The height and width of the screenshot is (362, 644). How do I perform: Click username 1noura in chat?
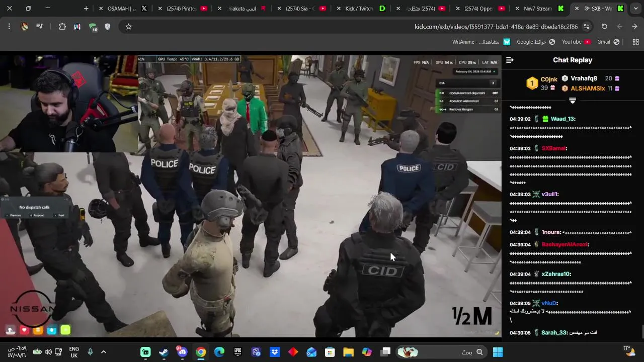551,232
